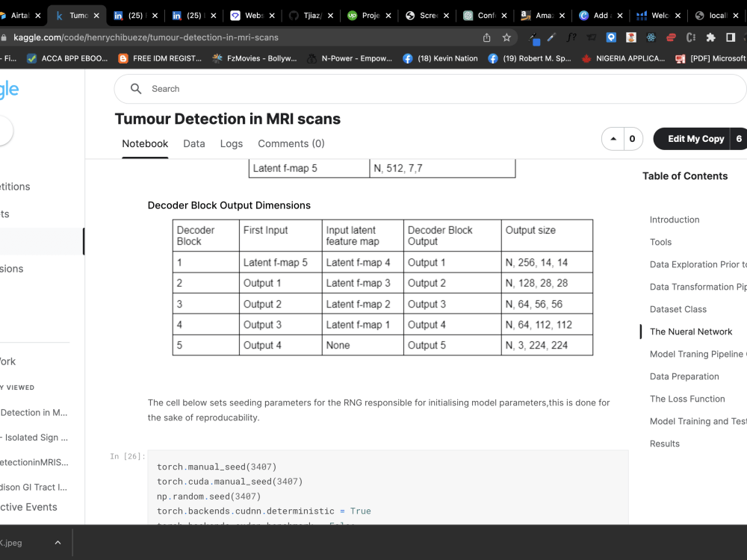This screenshot has width=747, height=560.
Task: Close the Tumour Detection Kaggle tab
Action: [96, 16]
